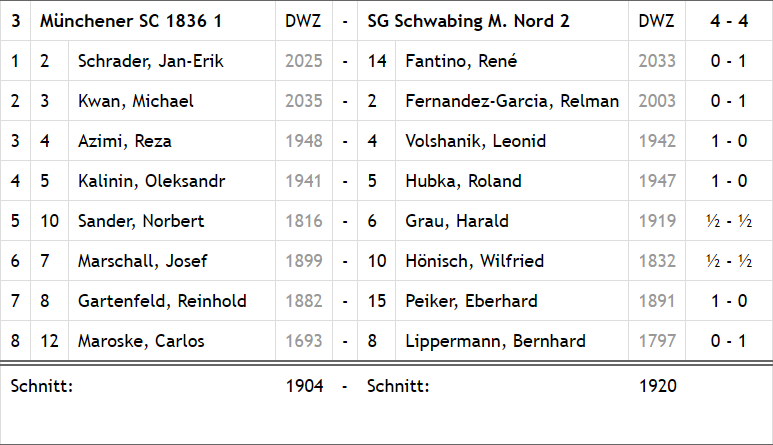Click the 2025 DWZ rating of Schrader
This screenshot has width=773, height=445.
(303, 61)
